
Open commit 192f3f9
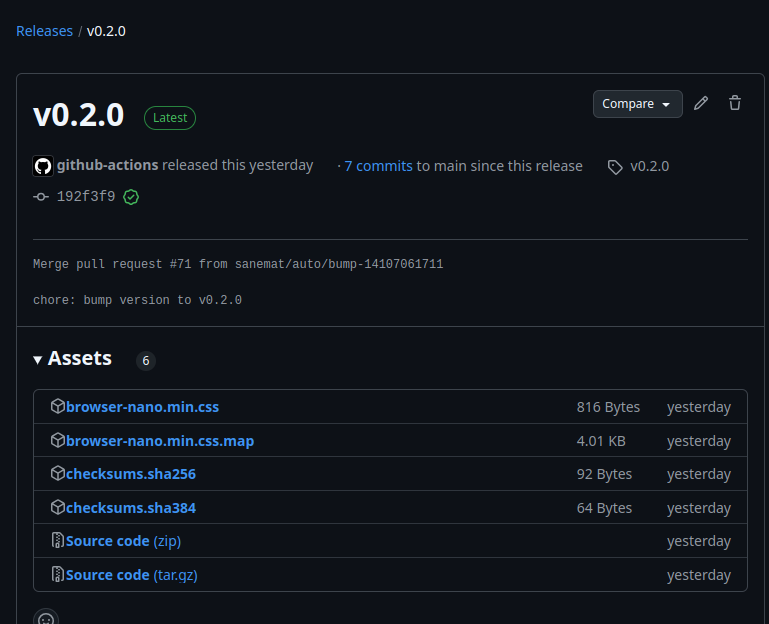(x=86, y=197)
